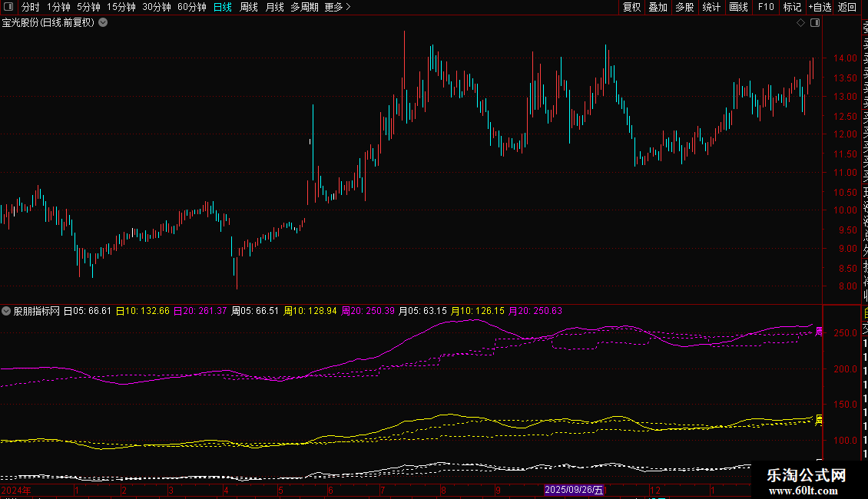Switch to 月线 chart
The height and width of the screenshot is (499, 868).
274,7
